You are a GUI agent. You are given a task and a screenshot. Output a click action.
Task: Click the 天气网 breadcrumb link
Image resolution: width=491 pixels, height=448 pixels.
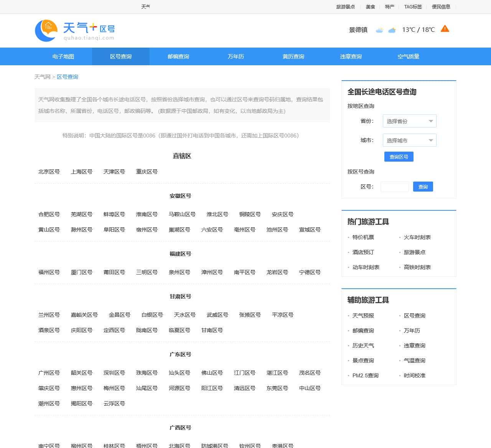point(42,77)
